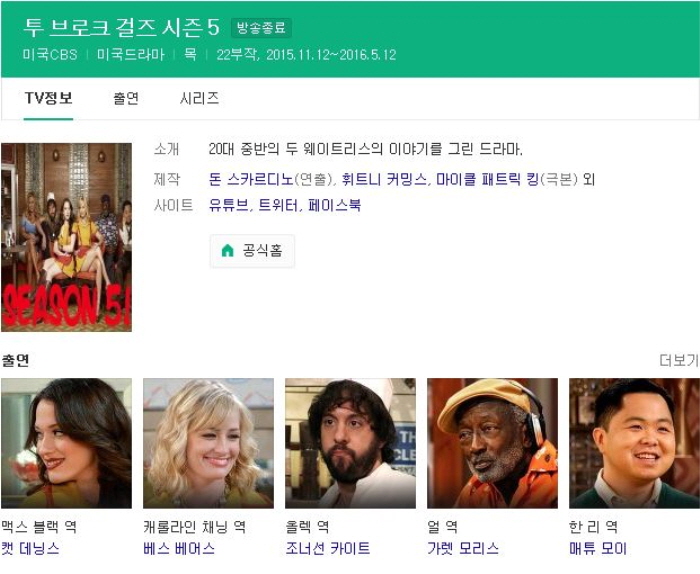Click the 캣 데닝스 name link

[x=30, y=548]
